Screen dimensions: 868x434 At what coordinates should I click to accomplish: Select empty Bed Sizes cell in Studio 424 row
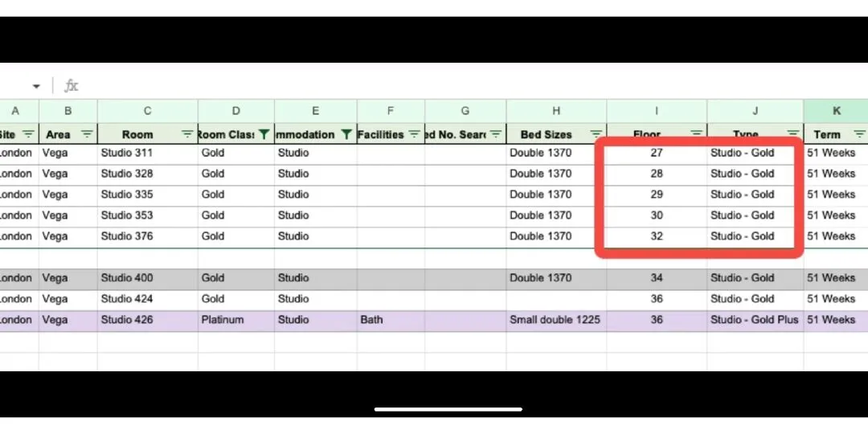pos(556,299)
